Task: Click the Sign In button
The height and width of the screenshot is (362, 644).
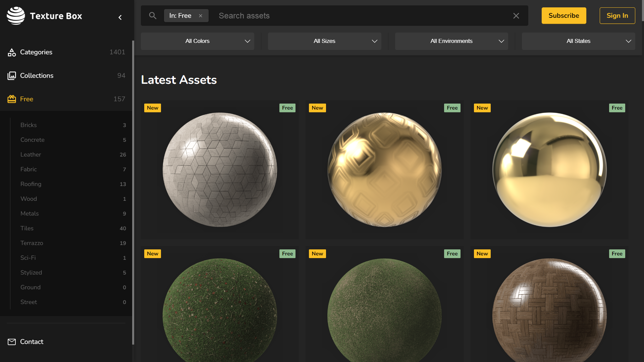Action: click(617, 16)
